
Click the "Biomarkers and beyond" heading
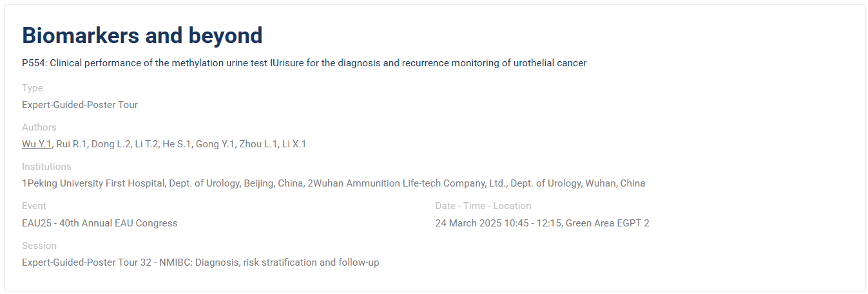pos(142,36)
